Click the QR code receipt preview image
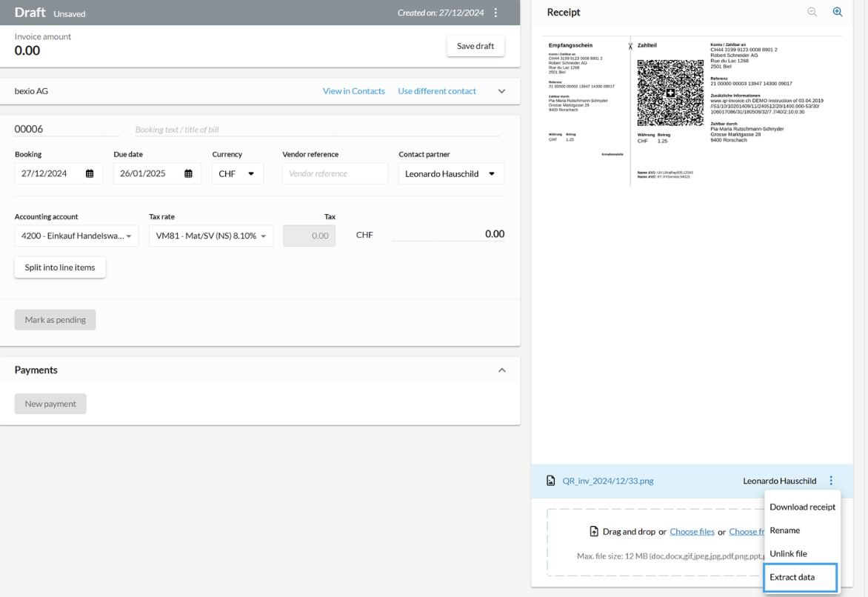 pos(670,93)
